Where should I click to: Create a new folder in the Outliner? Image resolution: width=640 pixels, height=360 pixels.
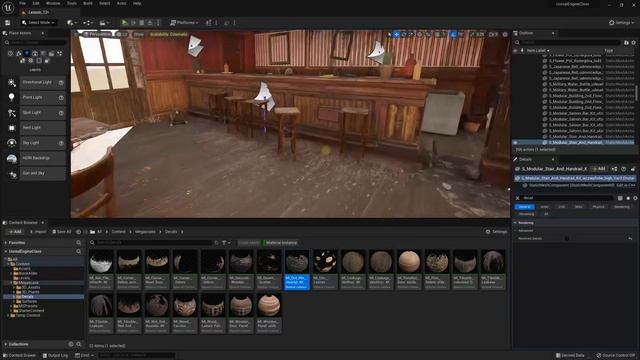[x=627, y=42]
